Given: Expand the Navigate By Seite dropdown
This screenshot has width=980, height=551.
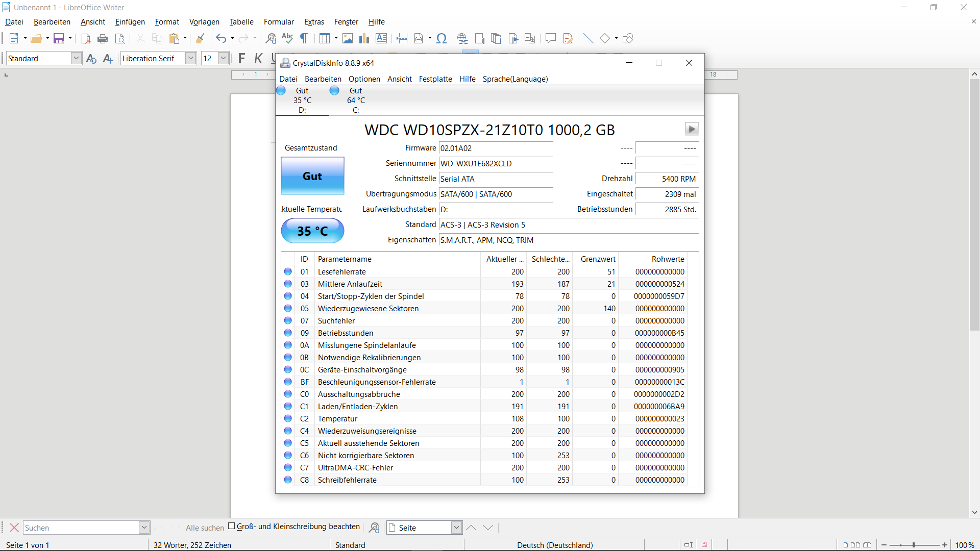Looking at the screenshot, I should pyautogui.click(x=457, y=528).
